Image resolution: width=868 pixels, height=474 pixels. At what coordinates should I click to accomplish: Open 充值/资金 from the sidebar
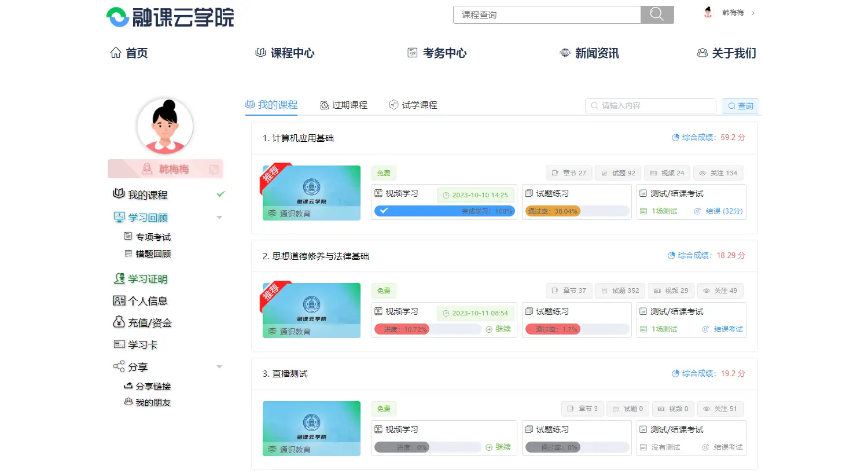[x=142, y=323]
